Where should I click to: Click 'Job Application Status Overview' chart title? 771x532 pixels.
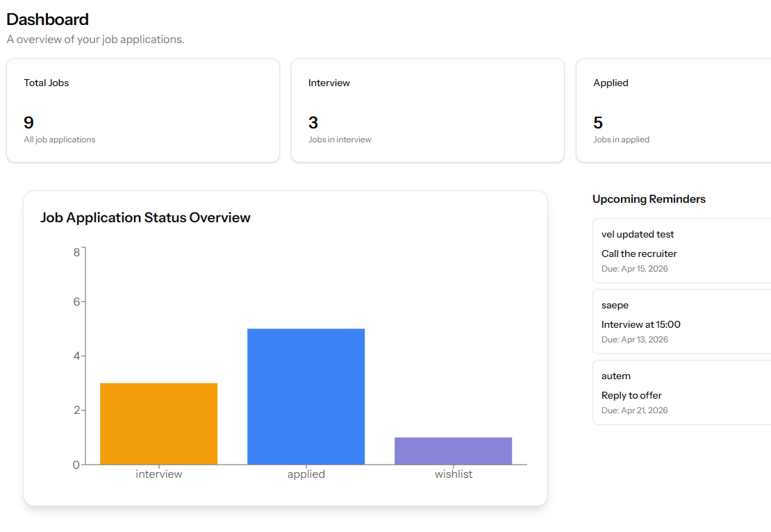[145, 217]
